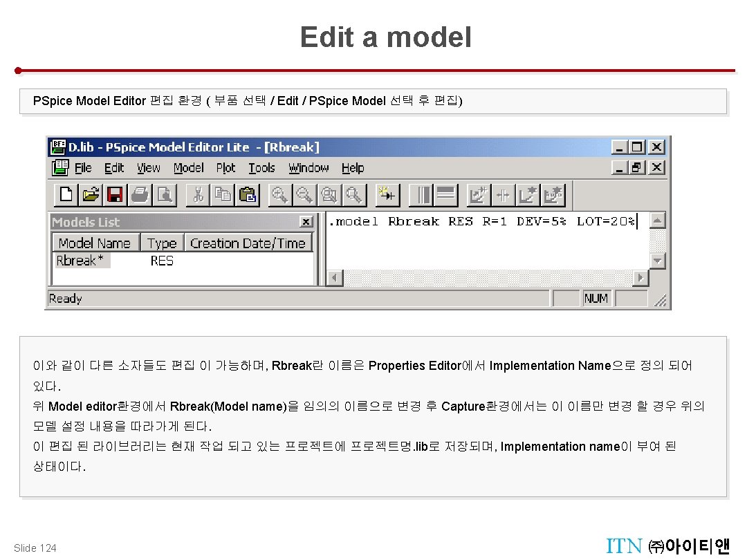
Task: Sort by the Creation Date/Time column header
Action: pyautogui.click(x=248, y=243)
